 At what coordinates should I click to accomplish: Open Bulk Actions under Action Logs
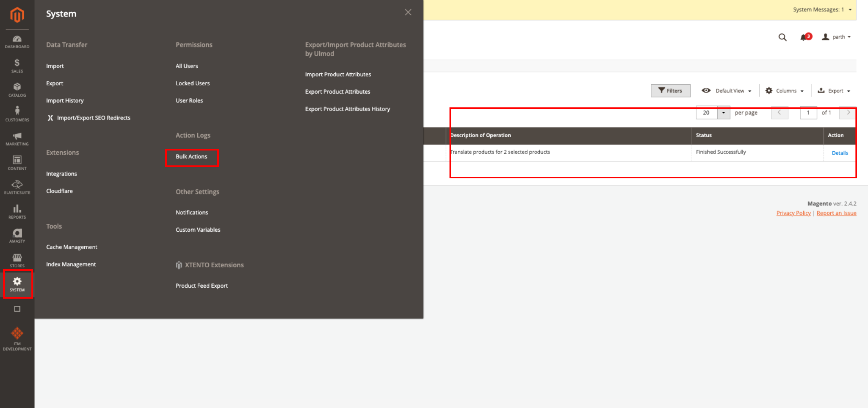click(191, 157)
